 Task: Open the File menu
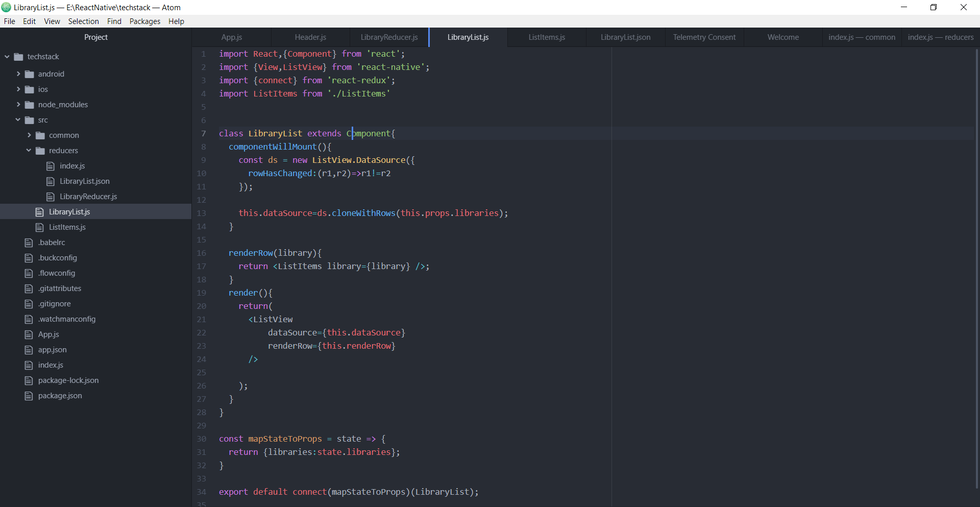coord(10,21)
